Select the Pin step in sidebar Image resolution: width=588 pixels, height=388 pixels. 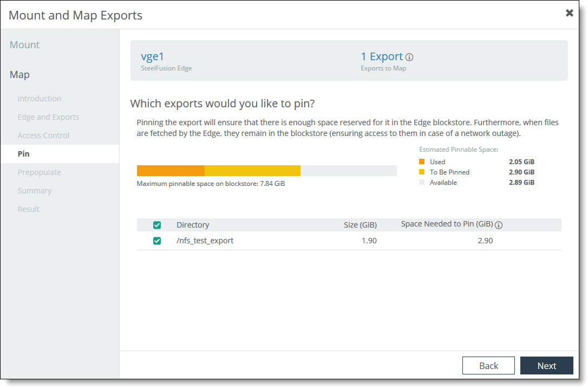(24, 154)
